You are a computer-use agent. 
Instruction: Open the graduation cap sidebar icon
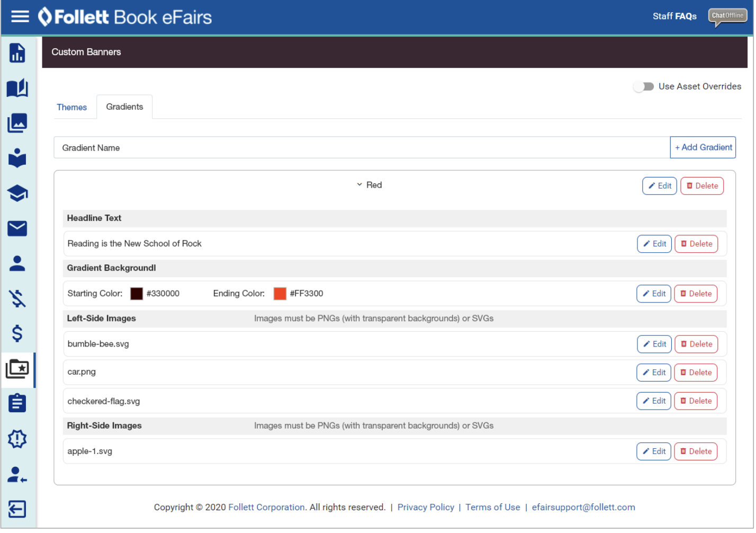(x=17, y=193)
